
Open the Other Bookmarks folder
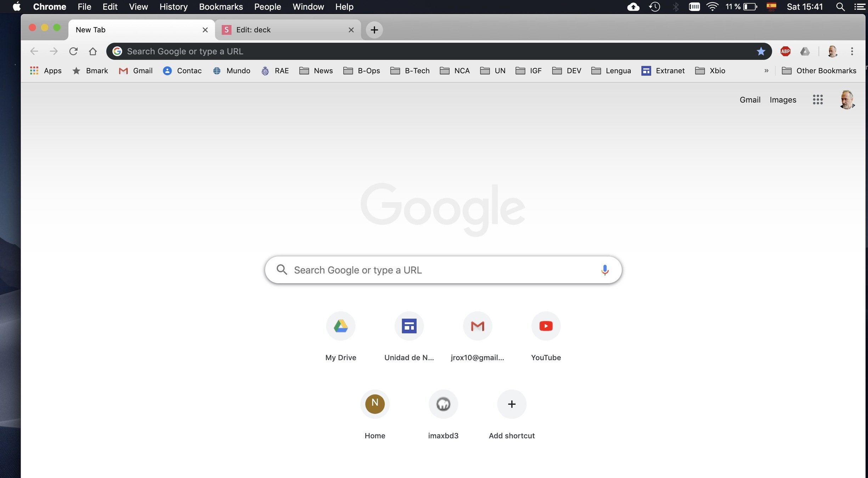(819, 71)
